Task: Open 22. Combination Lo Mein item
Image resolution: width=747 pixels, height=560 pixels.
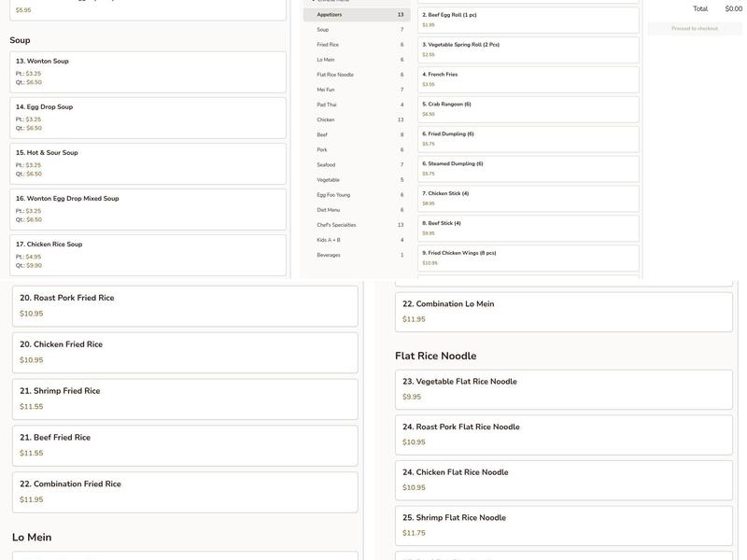Action: 563,312
